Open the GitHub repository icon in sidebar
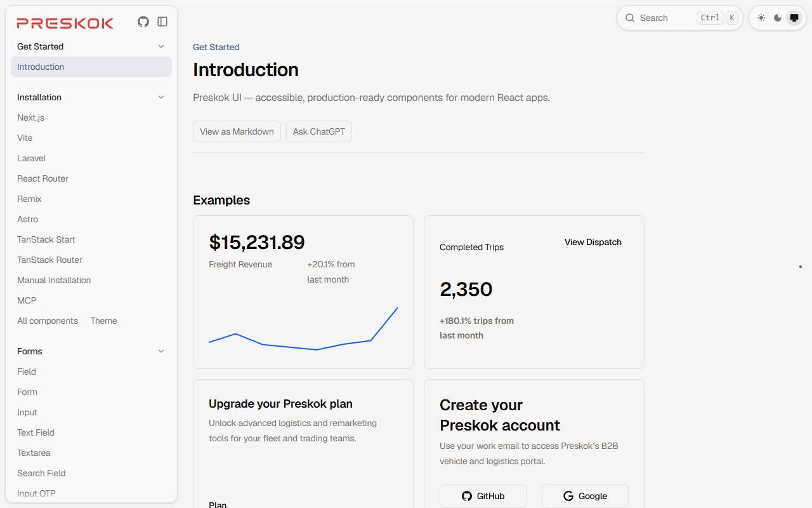812x508 pixels. pyautogui.click(x=143, y=22)
